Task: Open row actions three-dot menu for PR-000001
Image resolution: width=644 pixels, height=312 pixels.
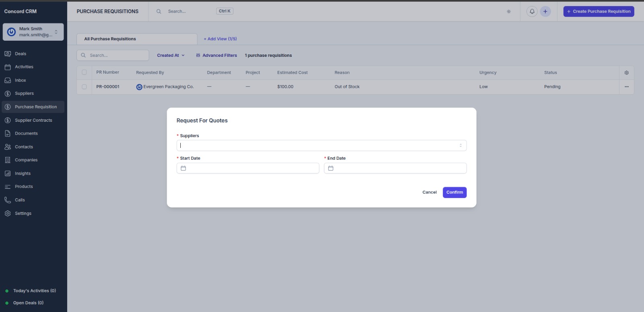Action: (626, 87)
